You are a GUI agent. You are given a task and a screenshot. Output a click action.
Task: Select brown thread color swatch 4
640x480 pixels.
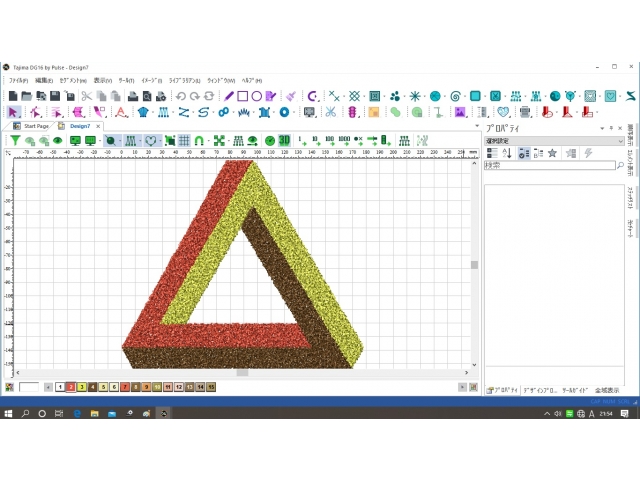92,387
